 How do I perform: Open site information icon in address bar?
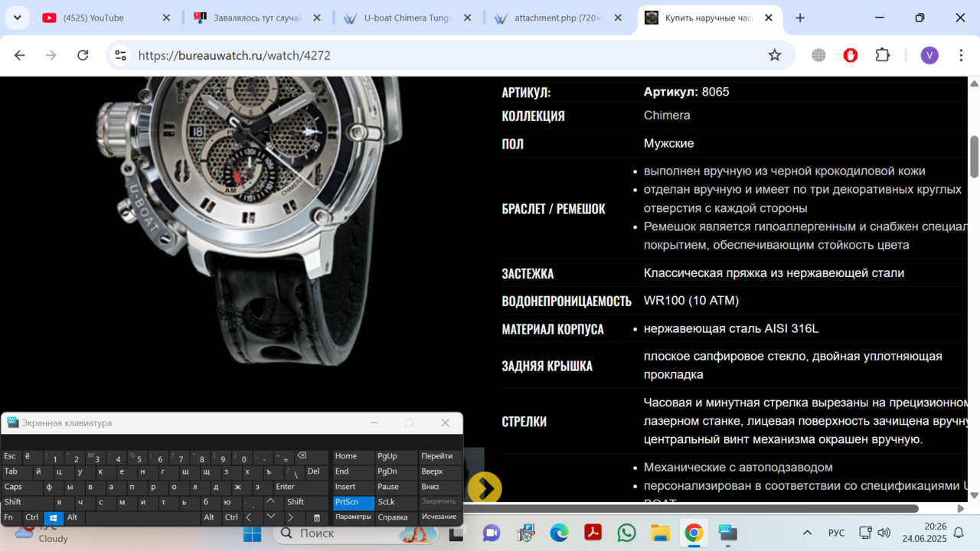tap(120, 55)
